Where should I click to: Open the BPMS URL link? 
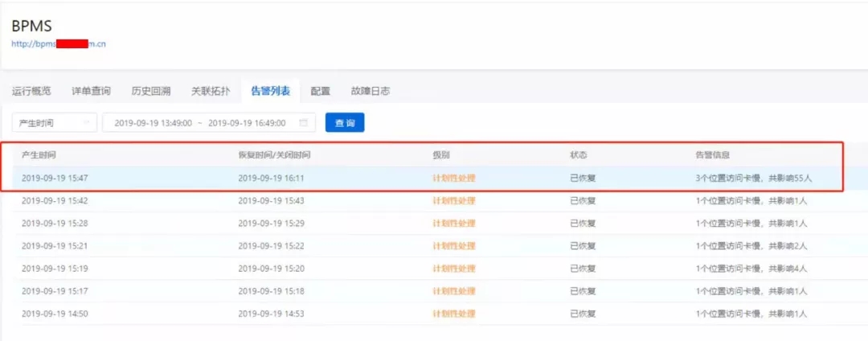click(x=58, y=44)
